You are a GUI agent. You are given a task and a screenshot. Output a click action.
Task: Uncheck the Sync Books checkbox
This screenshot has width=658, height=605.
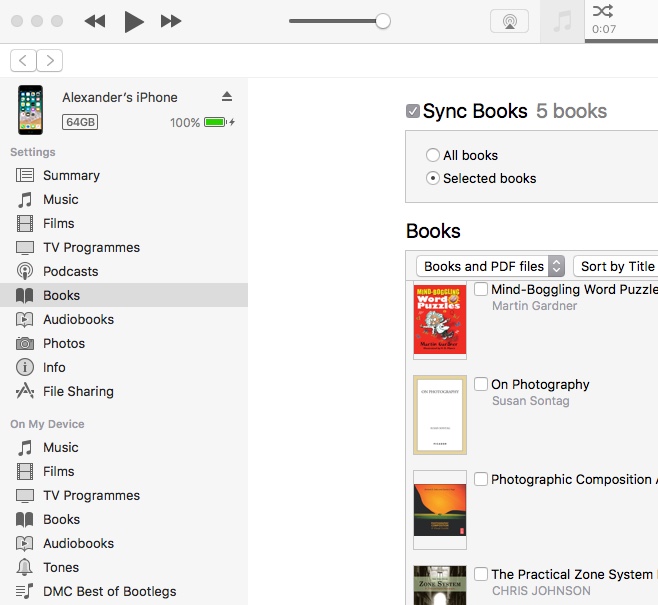click(x=413, y=111)
